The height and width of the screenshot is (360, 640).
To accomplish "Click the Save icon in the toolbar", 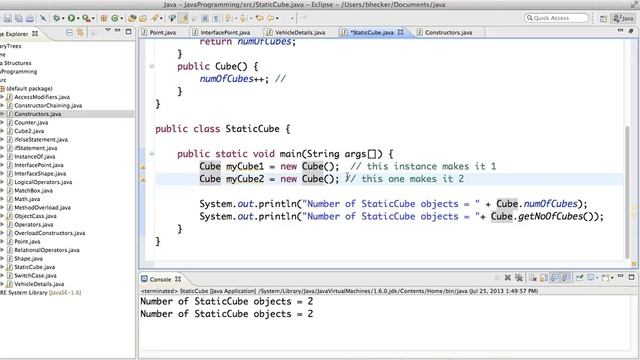I will [x=8, y=18].
